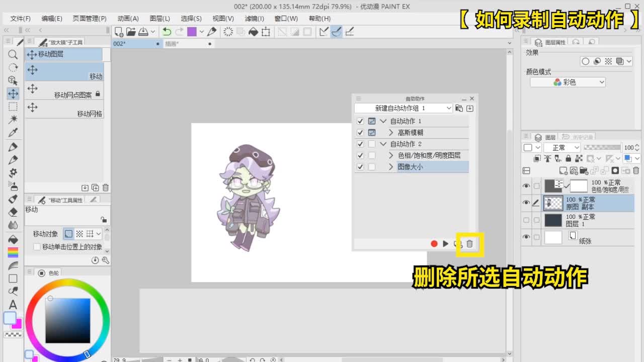Open the 滤镜(I) menu
Image resolution: width=644 pixels, height=362 pixels.
(x=255, y=19)
